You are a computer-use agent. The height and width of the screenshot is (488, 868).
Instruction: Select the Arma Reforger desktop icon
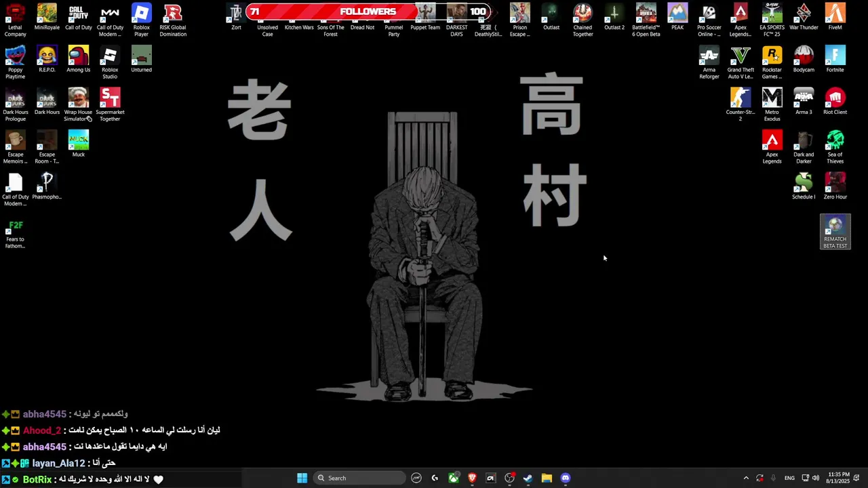[x=709, y=62]
